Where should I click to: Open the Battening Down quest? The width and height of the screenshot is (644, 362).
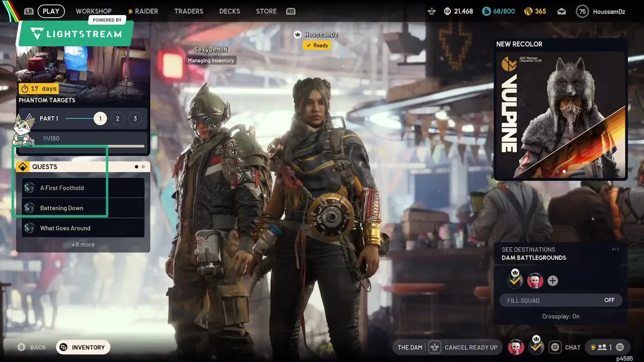(x=83, y=208)
